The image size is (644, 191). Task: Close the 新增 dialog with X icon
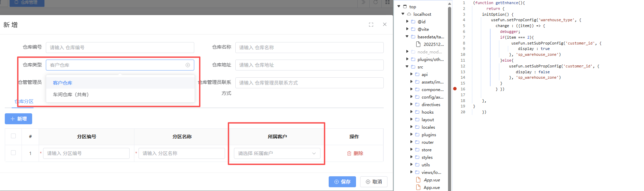pos(385,24)
